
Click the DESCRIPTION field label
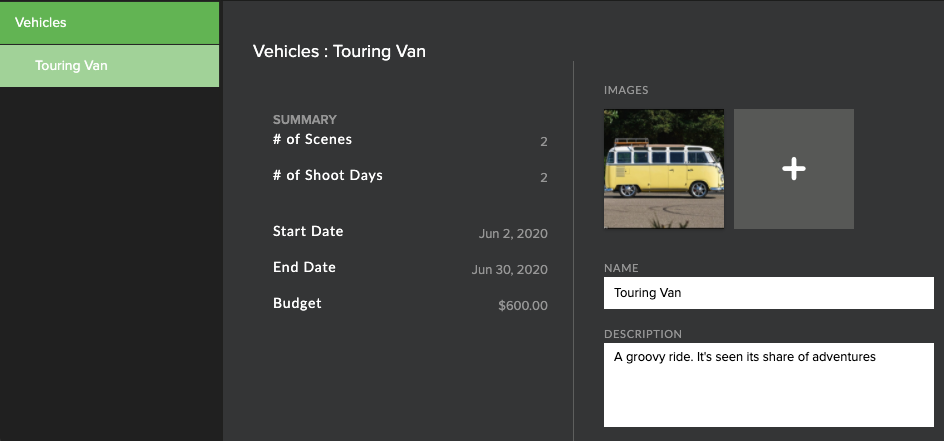click(643, 334)
